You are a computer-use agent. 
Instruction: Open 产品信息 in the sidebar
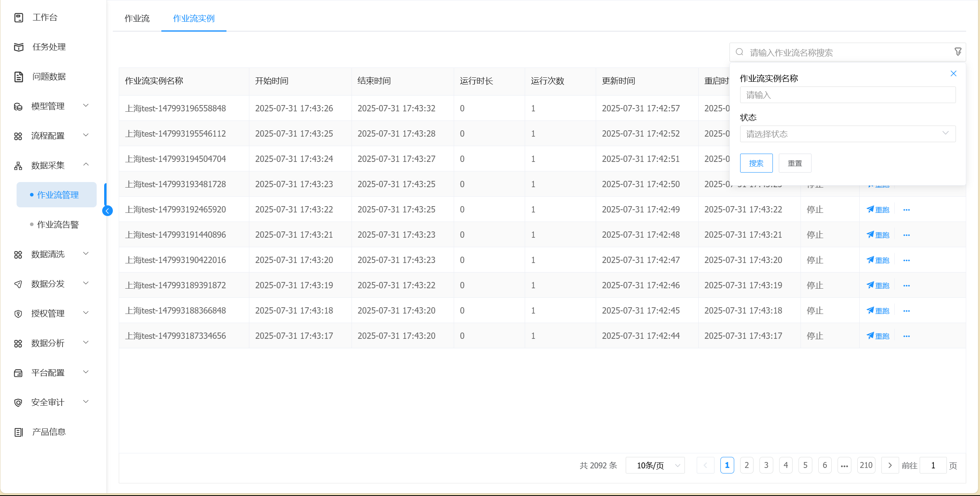tap(49, 432)
